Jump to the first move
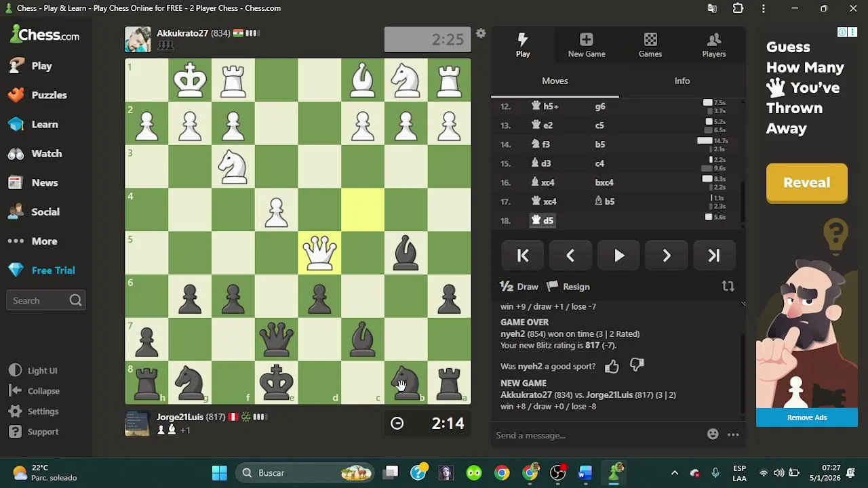 523,256
